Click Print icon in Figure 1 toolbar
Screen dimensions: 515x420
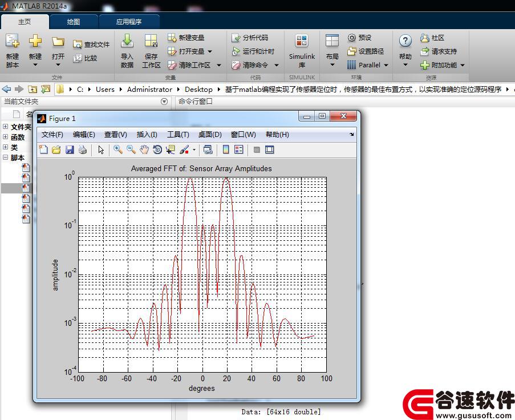pos(83,150)
